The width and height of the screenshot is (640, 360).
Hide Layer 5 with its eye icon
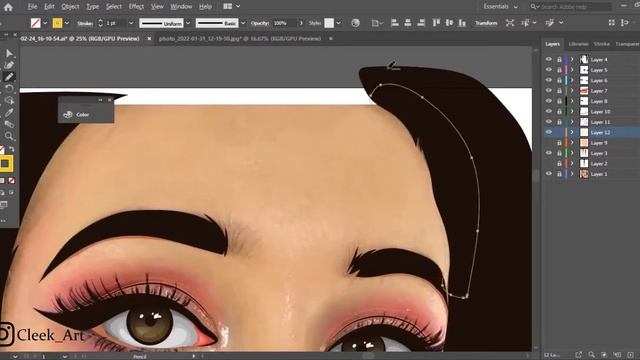549,70
